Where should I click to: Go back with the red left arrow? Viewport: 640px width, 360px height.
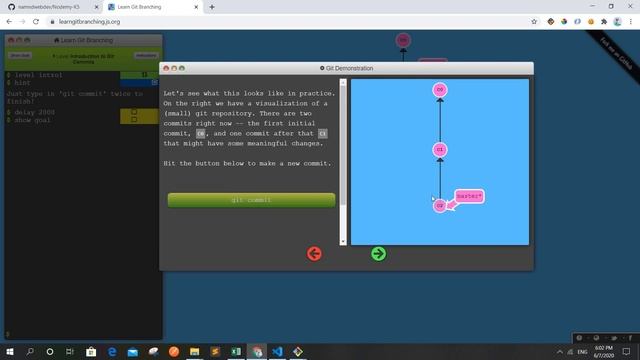[314, 253]
